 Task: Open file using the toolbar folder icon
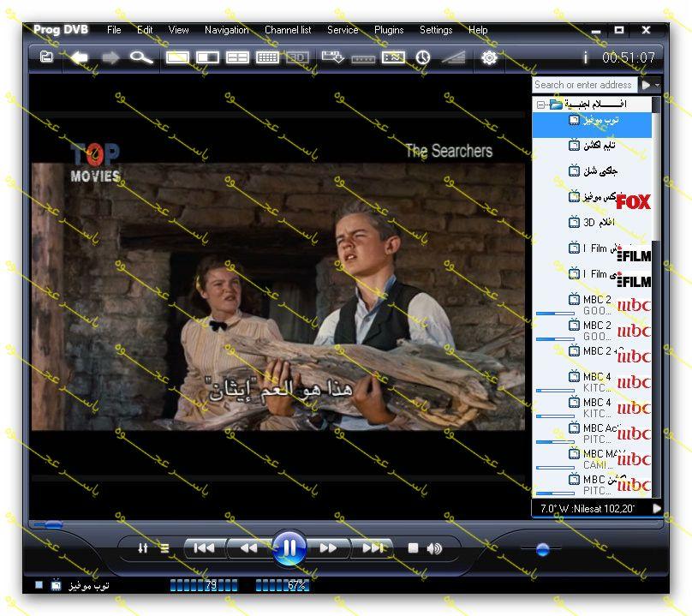(x=46, y=57)
